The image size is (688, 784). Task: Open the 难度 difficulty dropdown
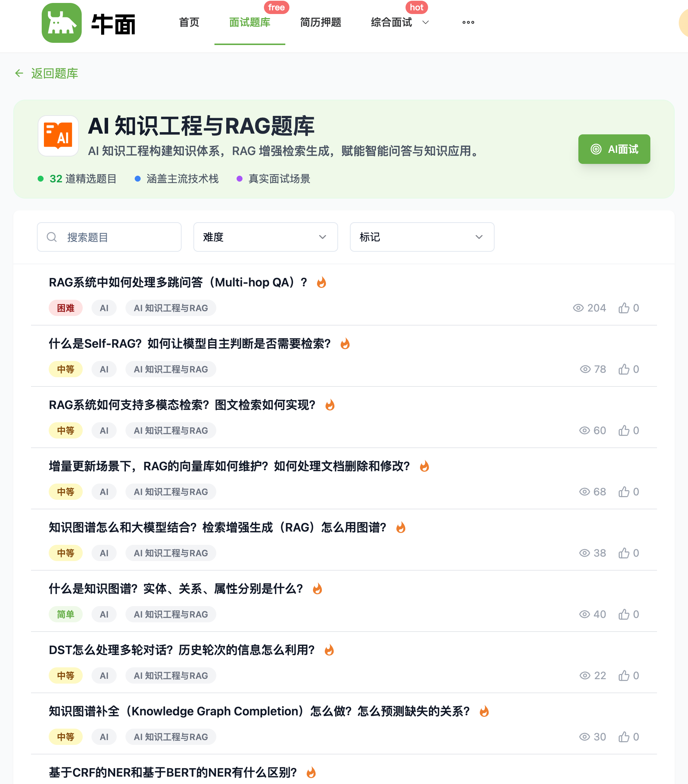[265, 237]
